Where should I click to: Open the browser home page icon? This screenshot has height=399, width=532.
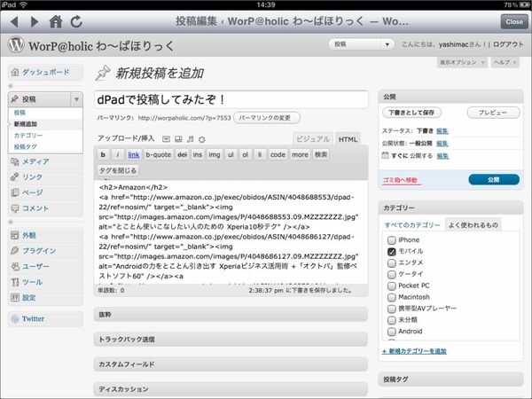coord(56,21)
